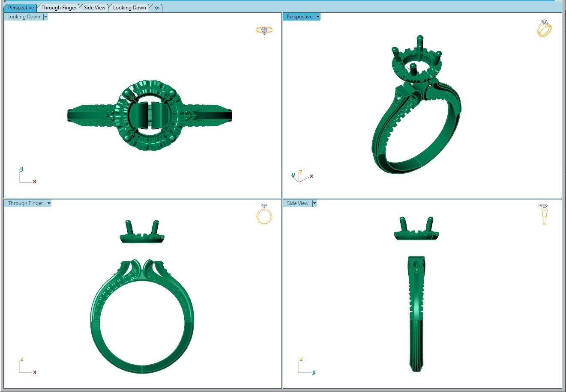Click the Looking Down viewport title label

(x=24, y=17)
